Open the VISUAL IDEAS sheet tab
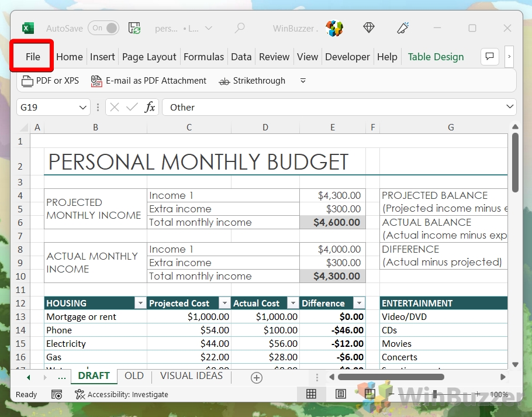This screenshot has width=532, height=417. click(191, 376)
